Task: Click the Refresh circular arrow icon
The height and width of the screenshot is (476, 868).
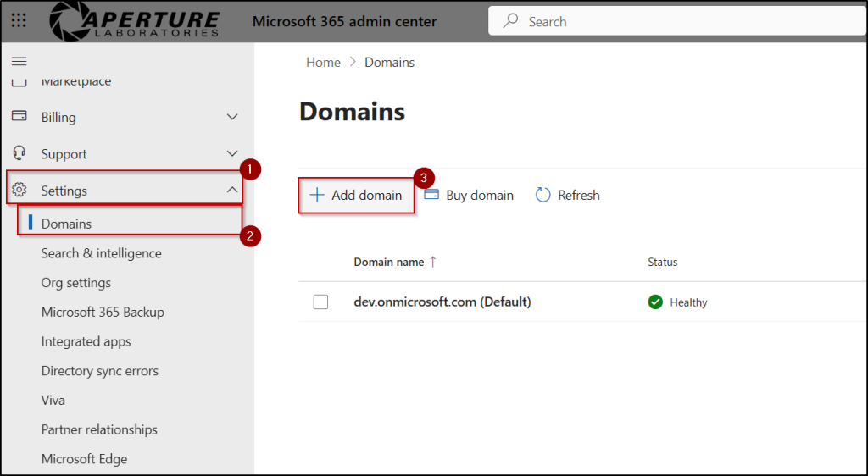Action: [543, 195]
